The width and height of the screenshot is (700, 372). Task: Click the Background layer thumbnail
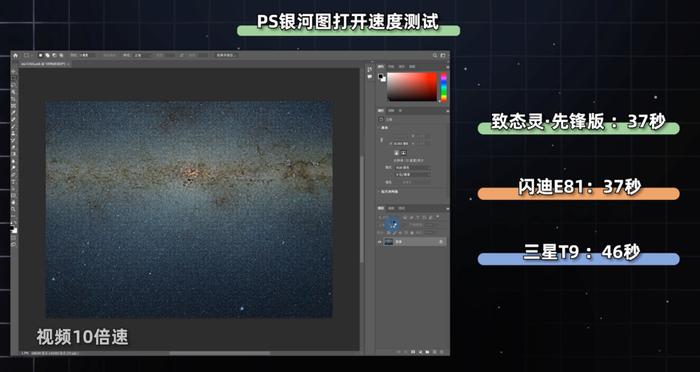click(389, 242)
